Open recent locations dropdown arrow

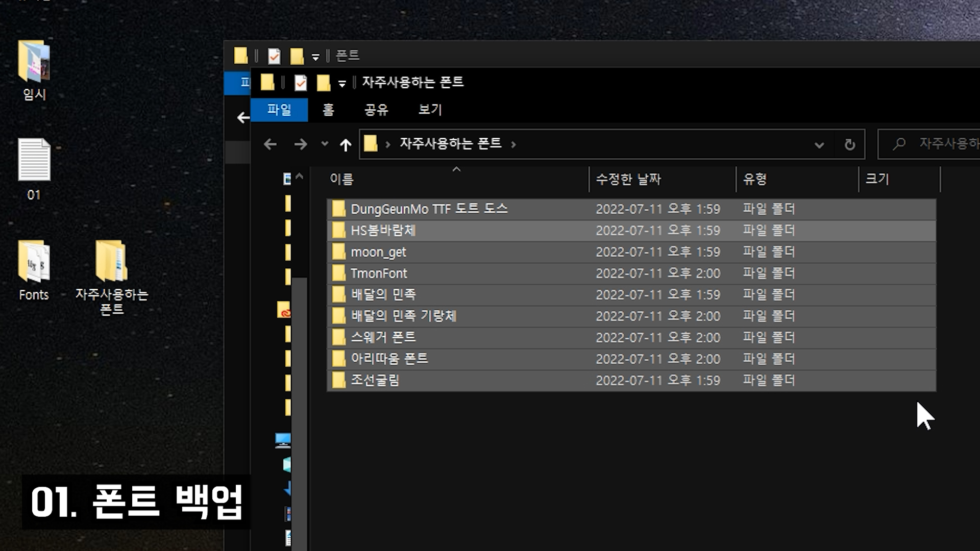click(x=325, y=144)
